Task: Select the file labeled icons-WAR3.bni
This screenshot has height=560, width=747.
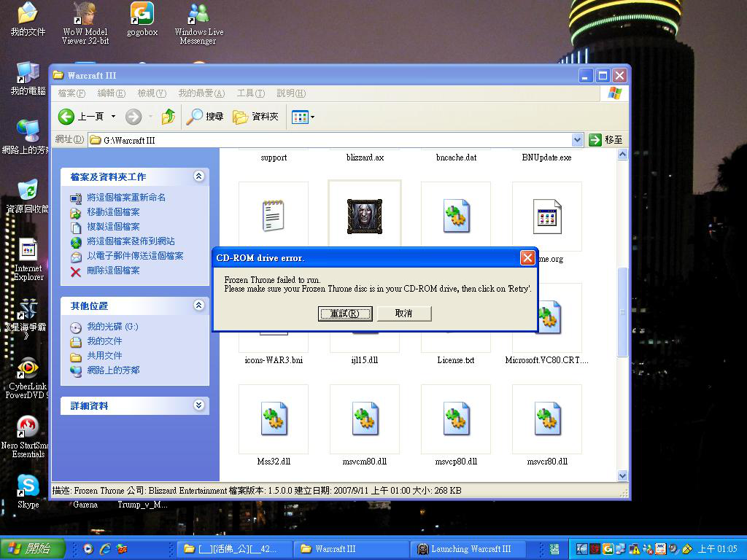Action: coord(274,360)
